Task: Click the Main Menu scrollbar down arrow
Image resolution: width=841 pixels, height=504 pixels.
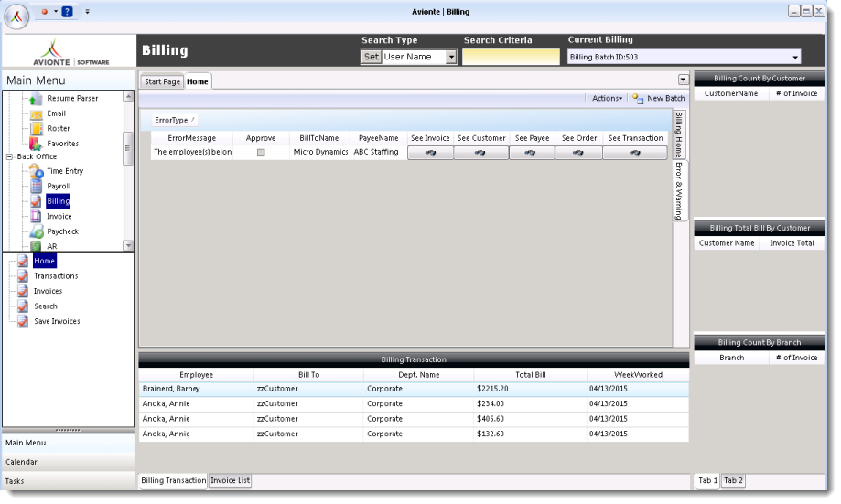Action: click(x=127, y=245)
